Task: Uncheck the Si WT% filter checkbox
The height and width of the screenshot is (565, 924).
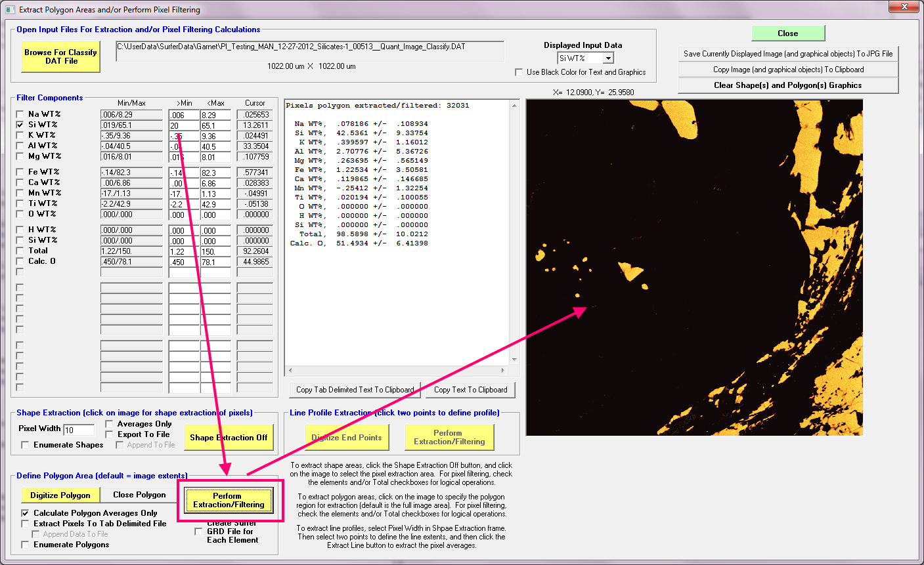Action: pyautogui.click(x=20, y=125)
